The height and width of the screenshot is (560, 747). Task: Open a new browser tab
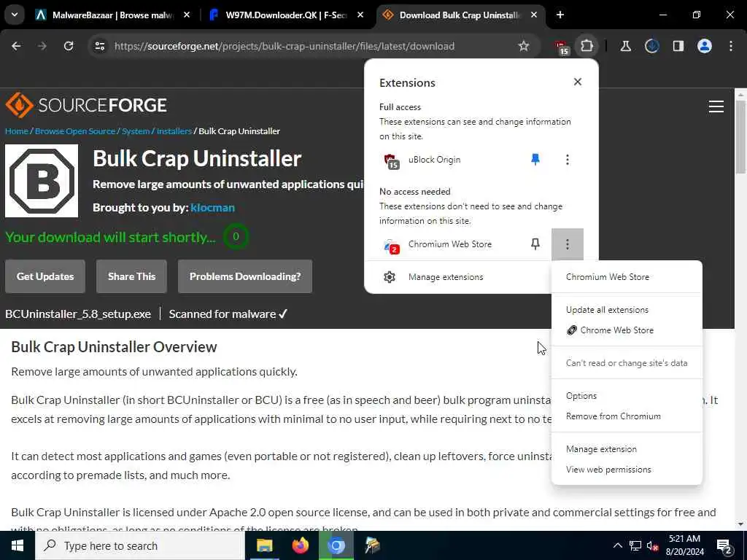(x=560, y=15)
